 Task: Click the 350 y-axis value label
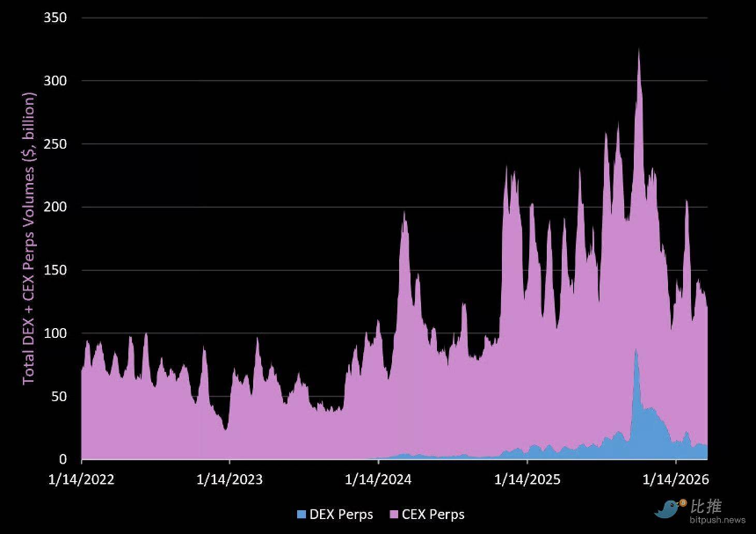click(x=56, y=18)
